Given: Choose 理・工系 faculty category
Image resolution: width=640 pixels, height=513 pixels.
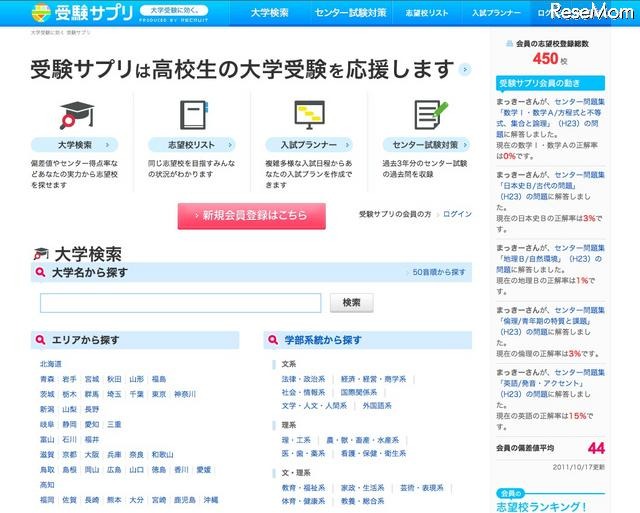Looking at the screenshot, I should coord(296,440).
